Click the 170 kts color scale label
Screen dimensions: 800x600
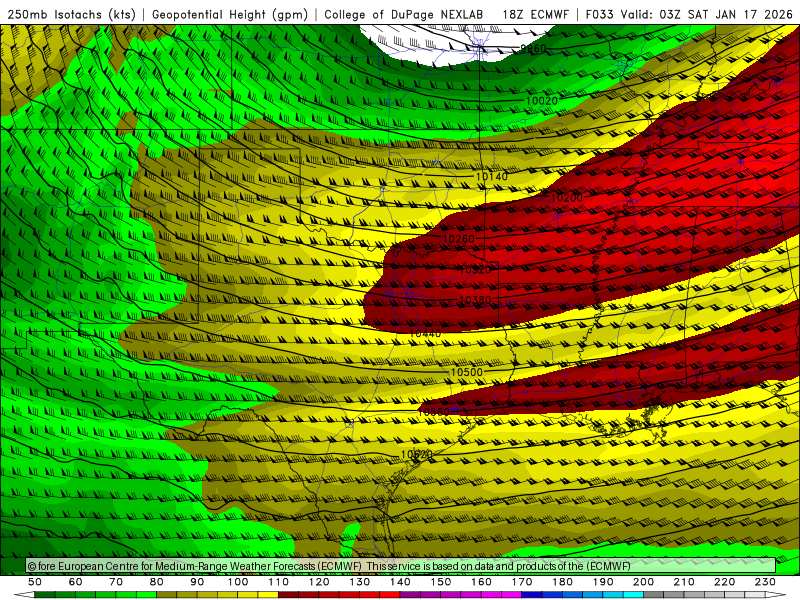click(522, 582)
